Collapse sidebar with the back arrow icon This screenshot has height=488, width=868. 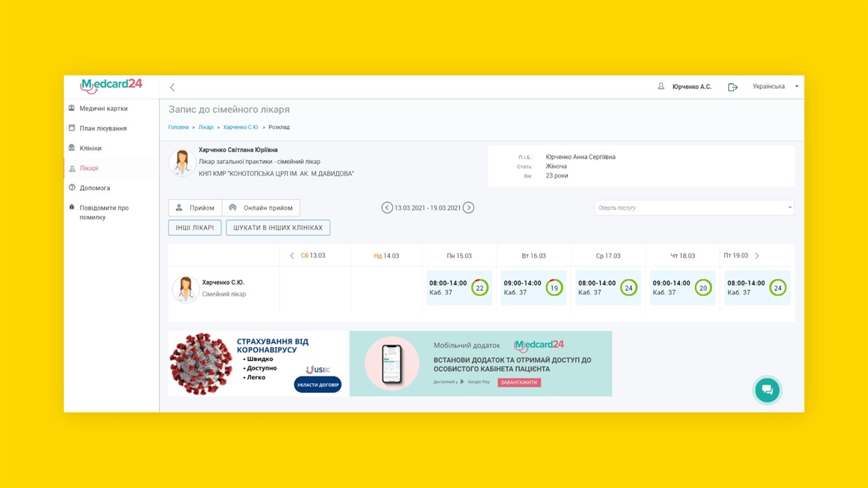point(172,87)
